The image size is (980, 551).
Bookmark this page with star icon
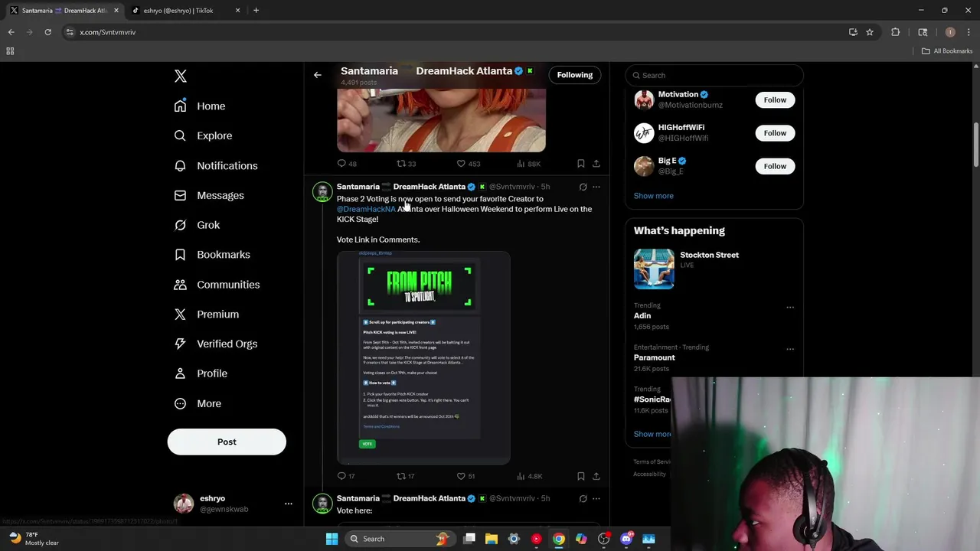(870, 32)
